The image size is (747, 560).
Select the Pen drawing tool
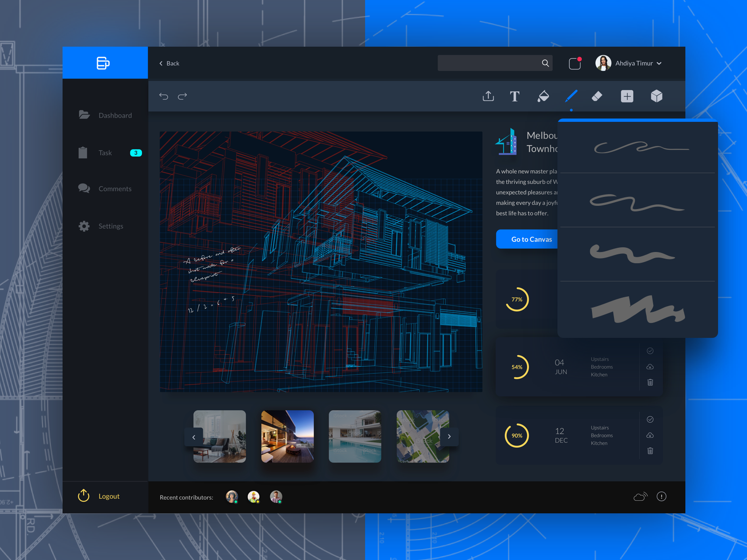(571, 96)
